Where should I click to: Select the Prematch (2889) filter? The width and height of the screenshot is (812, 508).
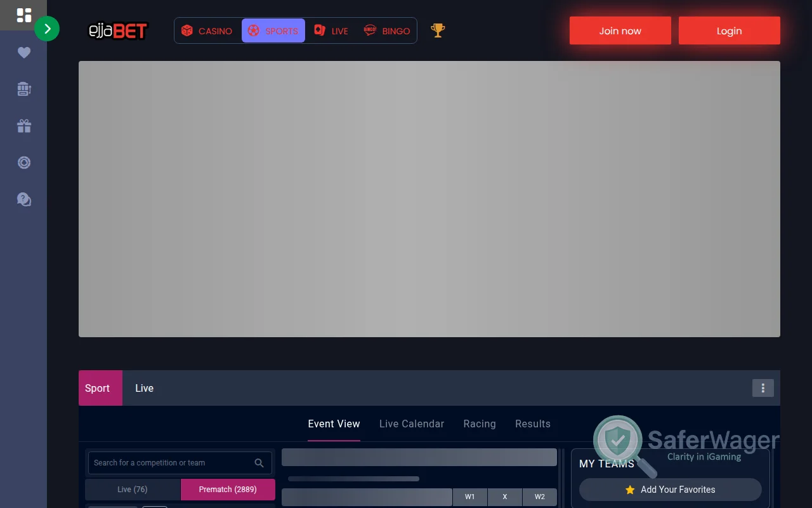[x=228, y=489]
